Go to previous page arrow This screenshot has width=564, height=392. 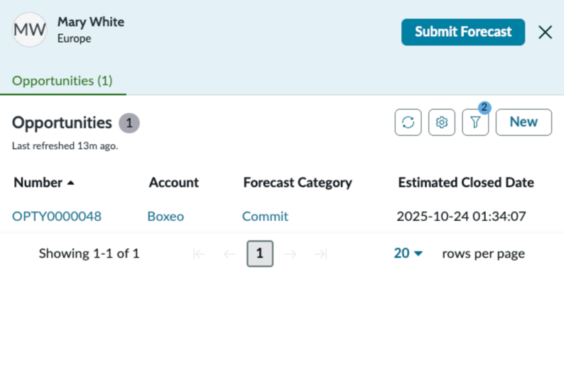(229, 254)
